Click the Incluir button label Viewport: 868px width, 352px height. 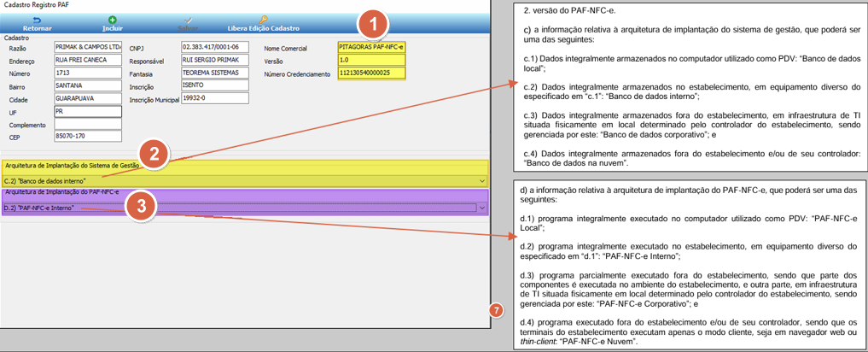click(113, 27)
